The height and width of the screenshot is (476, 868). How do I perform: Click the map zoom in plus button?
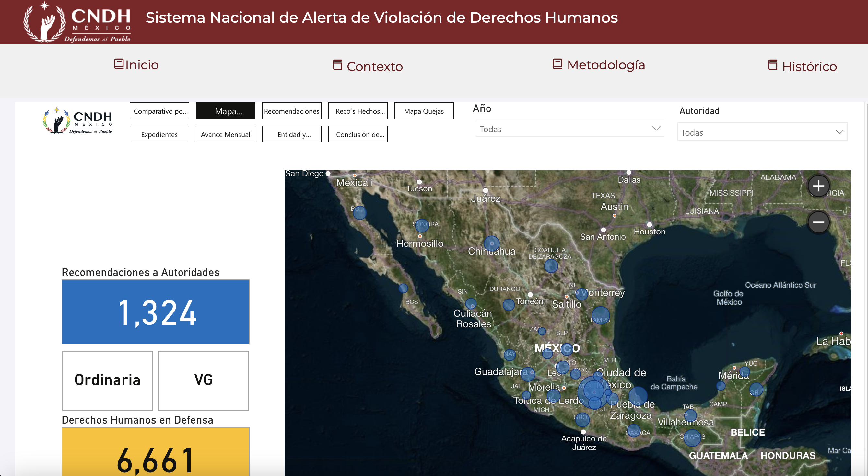[818, 186]
